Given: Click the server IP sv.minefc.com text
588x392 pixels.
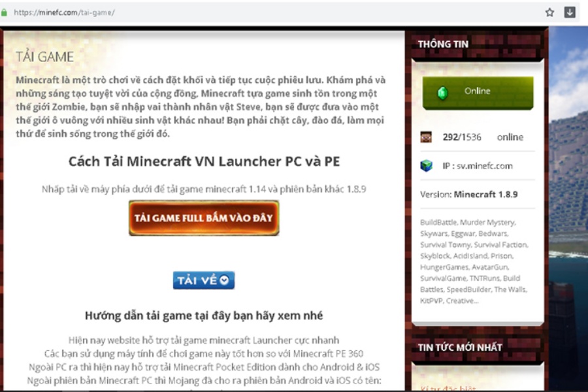Looking at the screenshot, I should tap(478, 166).
